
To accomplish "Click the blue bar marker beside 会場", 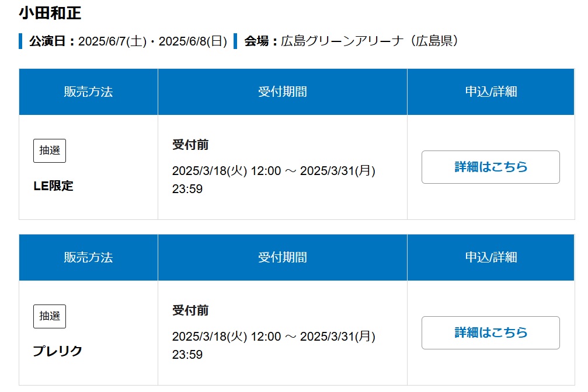I will tap(235, 41).
